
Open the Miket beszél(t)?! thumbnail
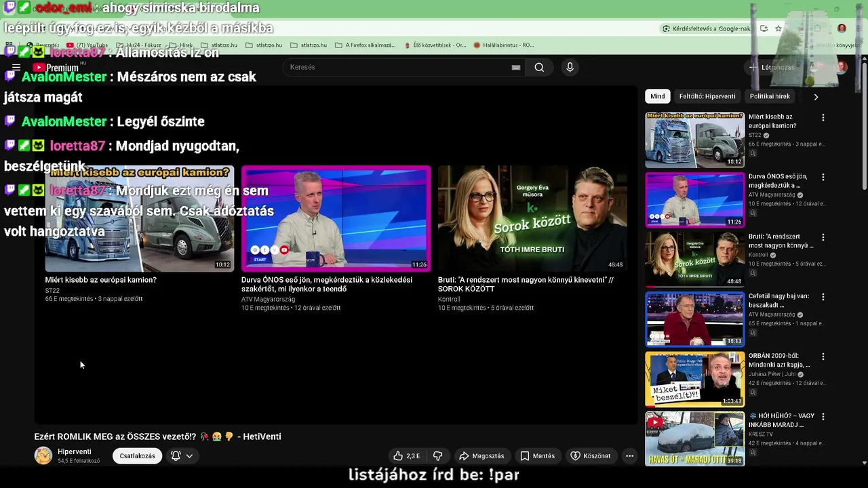694,379
